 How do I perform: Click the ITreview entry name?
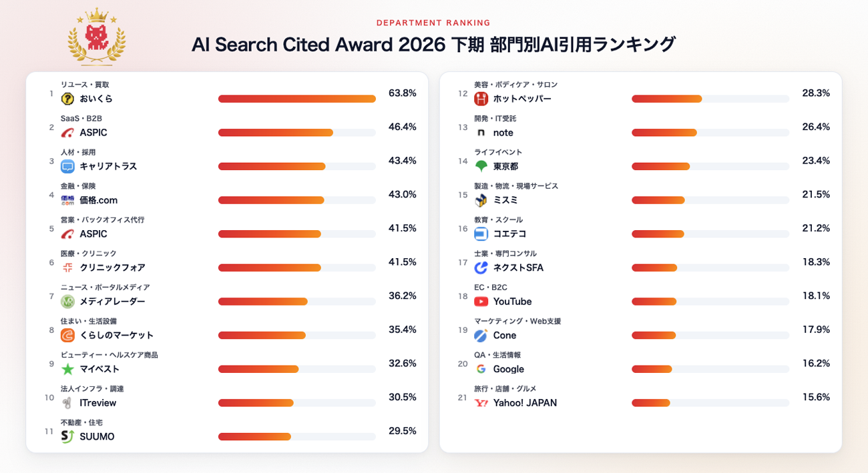pos(98,403)
